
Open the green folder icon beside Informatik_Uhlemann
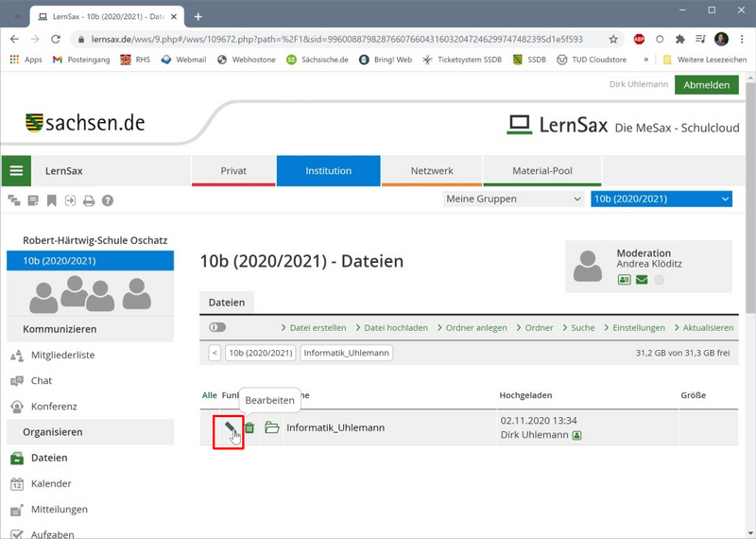click(x=272, y=428)
